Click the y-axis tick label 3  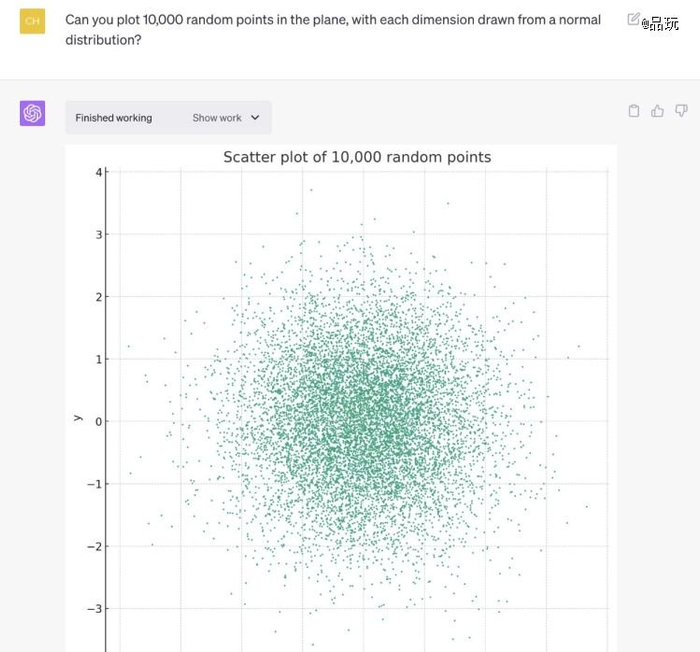[99, 234]
